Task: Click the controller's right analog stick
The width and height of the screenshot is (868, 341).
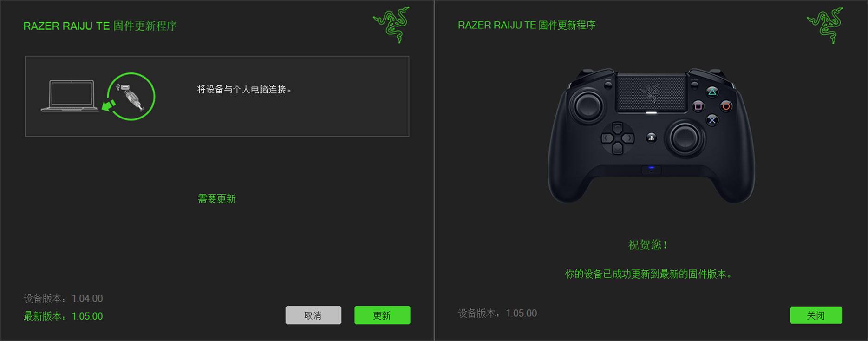Action: (685, 138)
